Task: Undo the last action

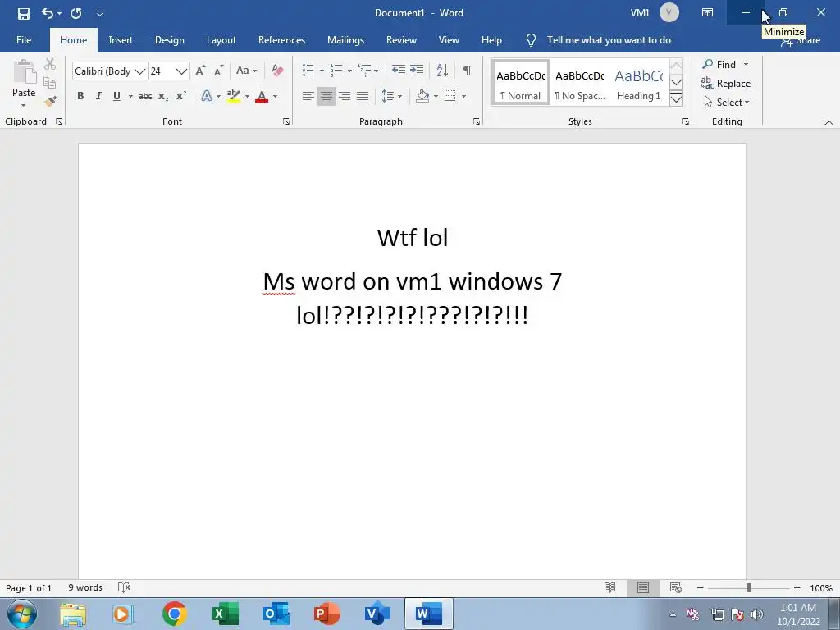Action: [x=47, y=13]
